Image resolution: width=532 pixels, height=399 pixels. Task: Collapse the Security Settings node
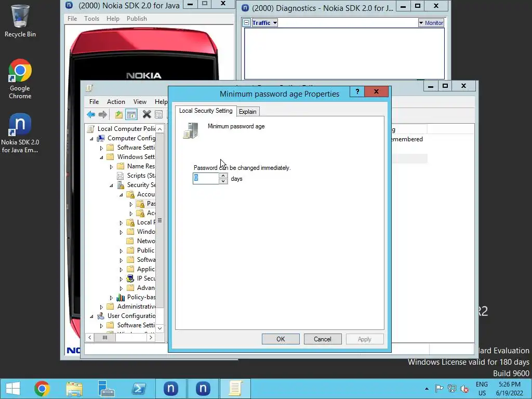[x=111, y=185]
